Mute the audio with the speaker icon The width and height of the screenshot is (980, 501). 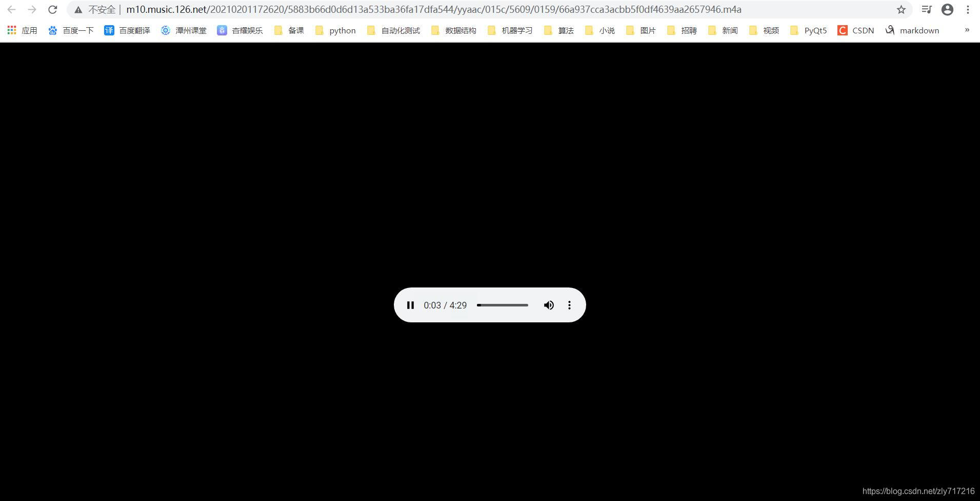tap(549, 305)
